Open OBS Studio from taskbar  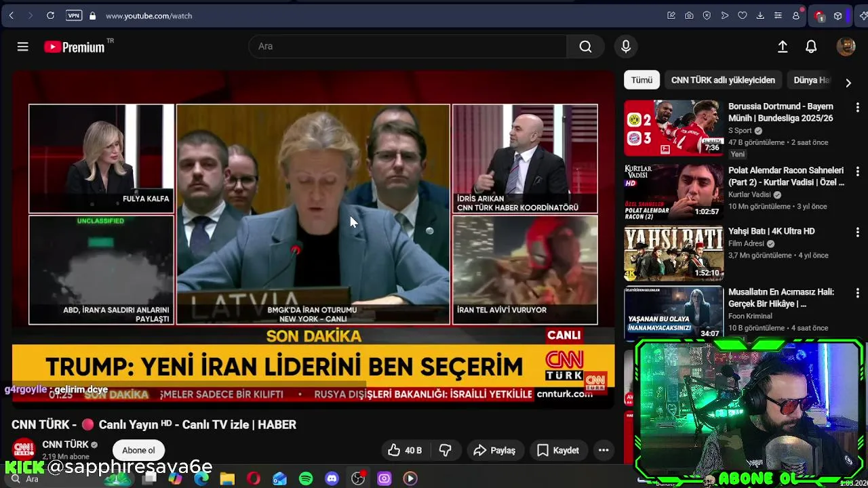358,479
